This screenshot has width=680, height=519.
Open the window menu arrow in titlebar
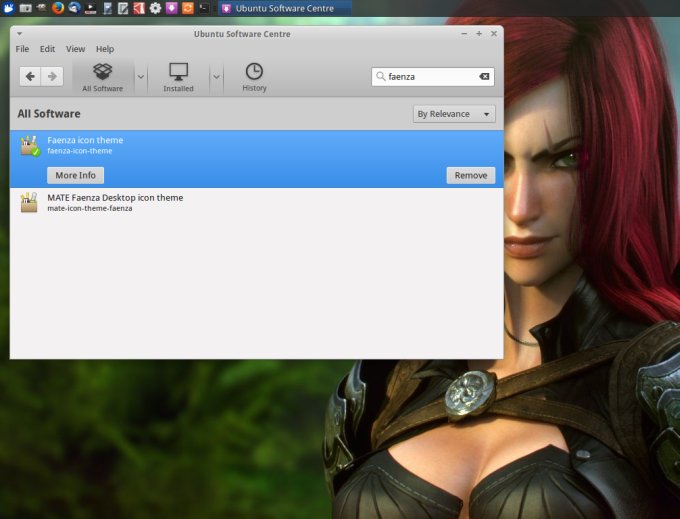(20, 33)
